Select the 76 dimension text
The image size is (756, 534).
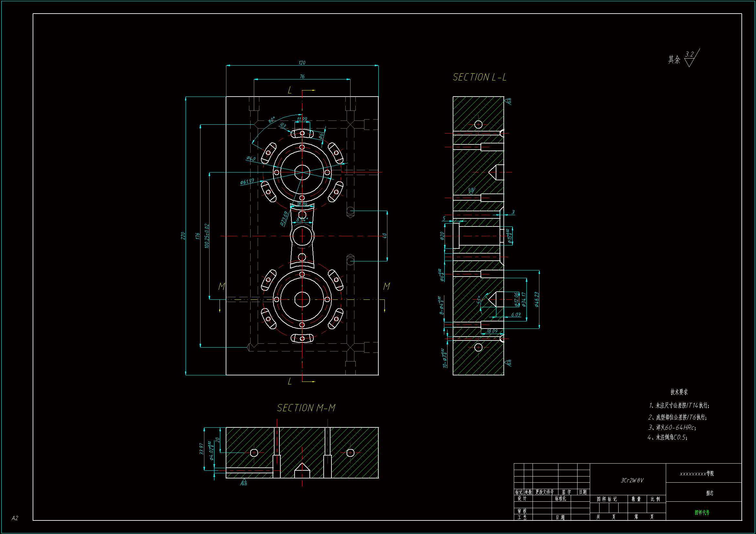(302, 77)
